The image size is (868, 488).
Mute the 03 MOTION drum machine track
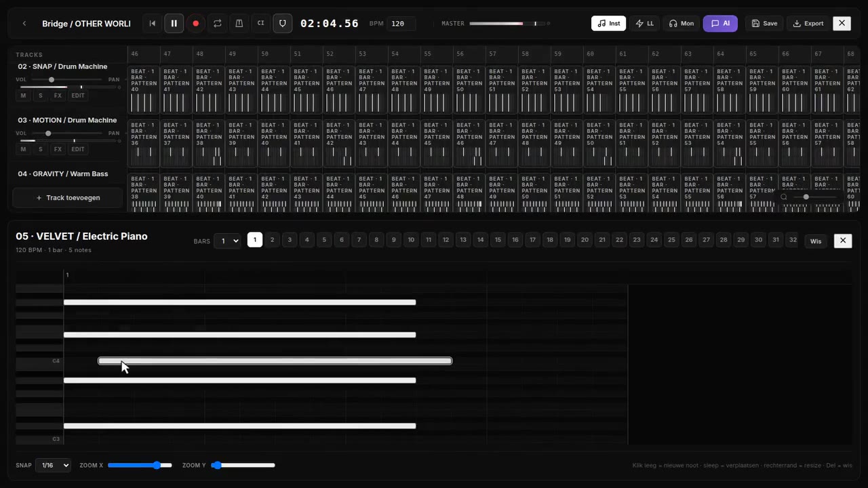tap(23, 149)
